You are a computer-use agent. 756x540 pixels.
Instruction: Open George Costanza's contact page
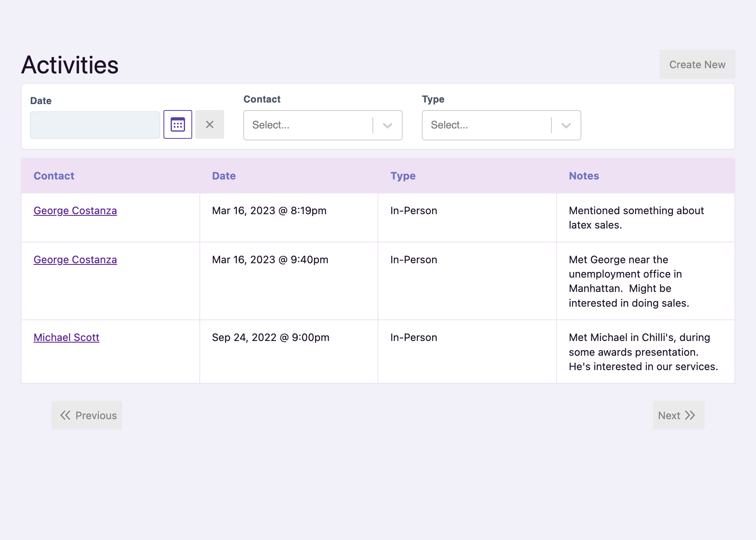point(75,211)
